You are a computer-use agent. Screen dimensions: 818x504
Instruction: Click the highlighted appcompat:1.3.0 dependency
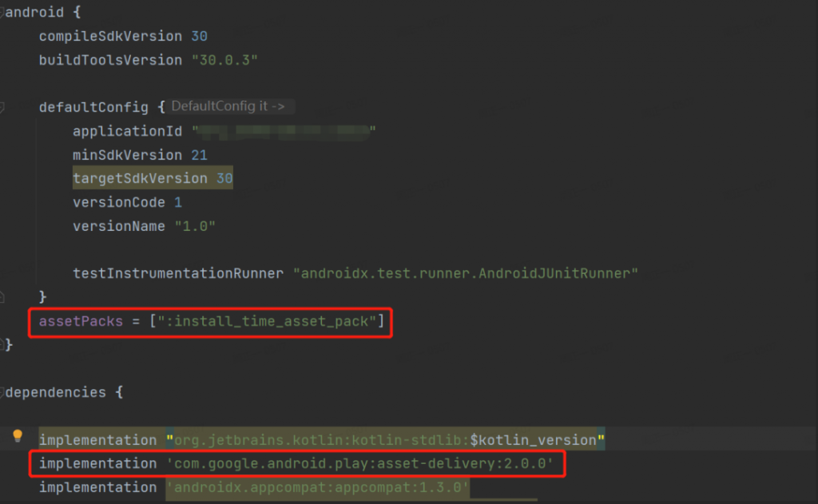[318, 487]
